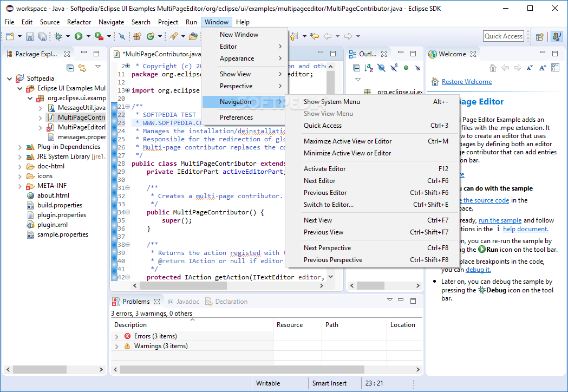Open Preferences from the Window menu
The image size is (568, 392).
pos(245,117)
